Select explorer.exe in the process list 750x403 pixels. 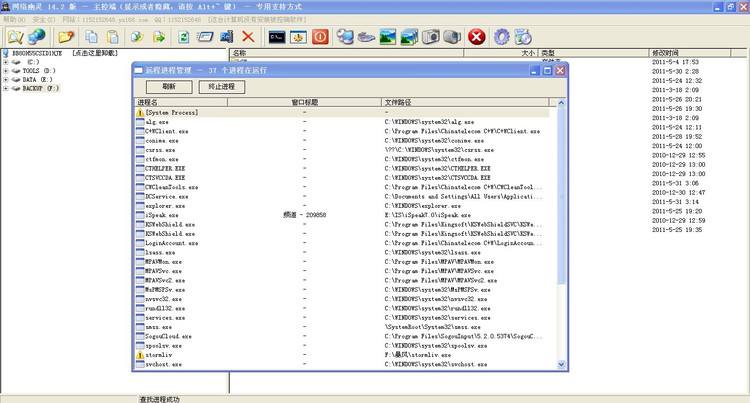click(163, 206)
